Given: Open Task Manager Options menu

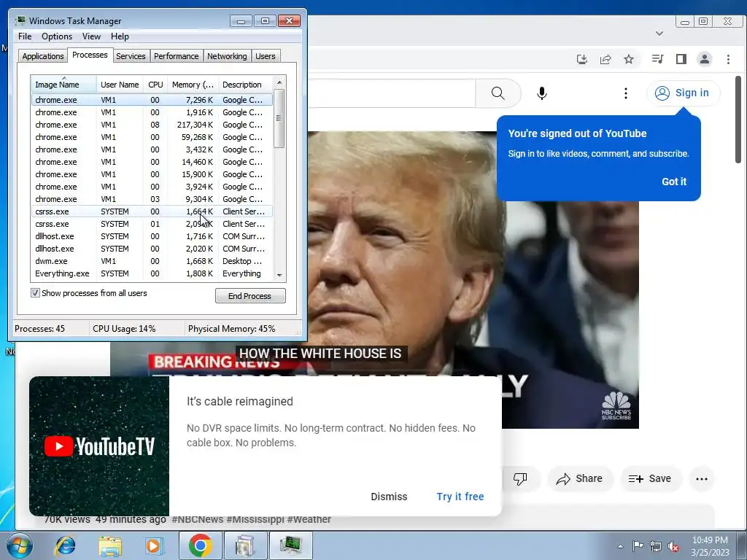Looking at the screenshot, I should pos(57,36).
